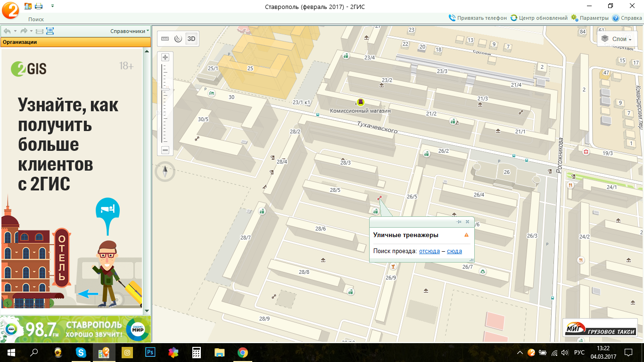644x362 pixels.
Task: Click the сюда route link
Action: pyautogui.click(x=454, y=251)
